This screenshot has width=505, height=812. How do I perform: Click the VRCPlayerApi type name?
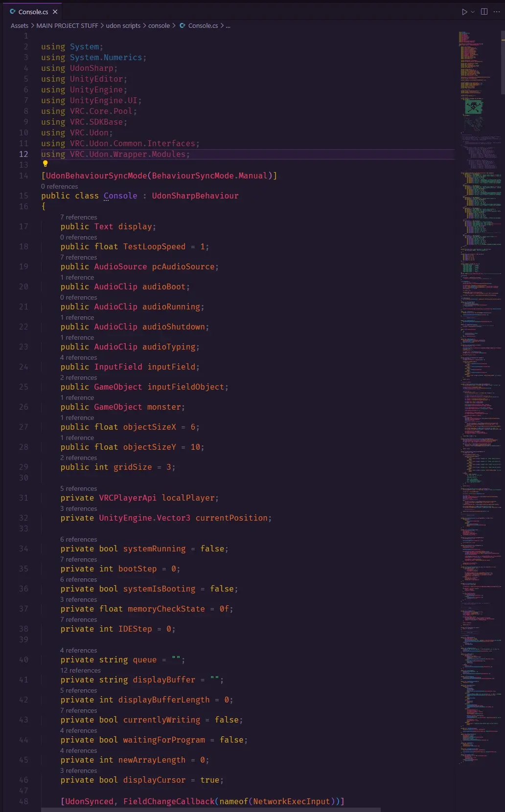click(x=128, y=498)
